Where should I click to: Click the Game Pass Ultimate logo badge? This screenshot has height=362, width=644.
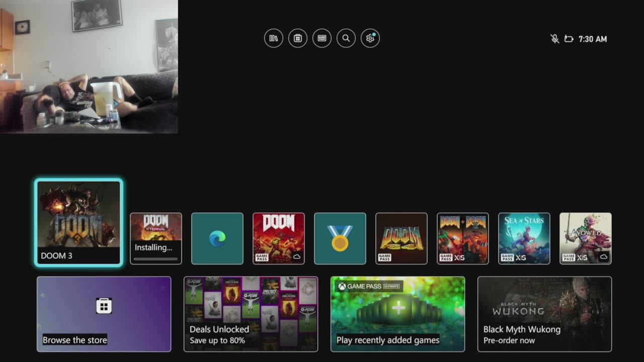tap(369, 286)
